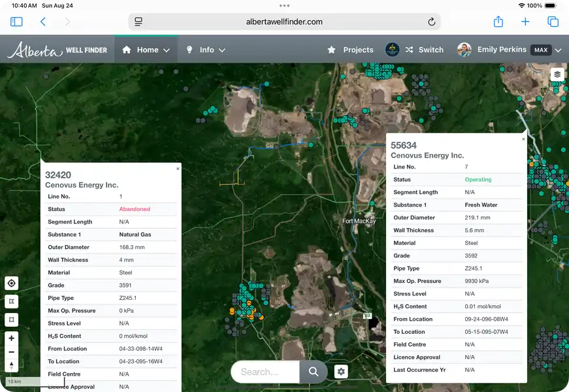Select the polygon draw tool
The width and height of the screenshot is (569, 392).
(12, 301)
